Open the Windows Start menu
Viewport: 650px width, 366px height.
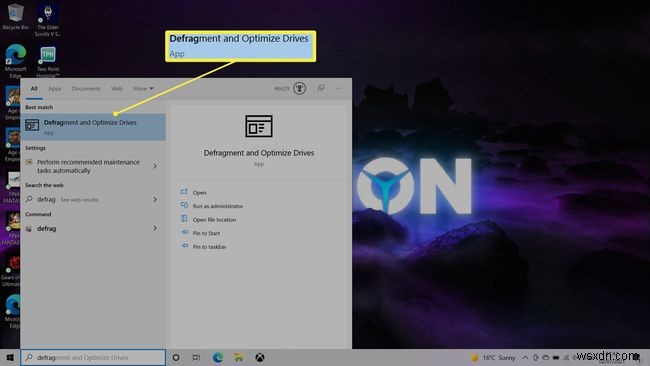click(x=10, y=357)
